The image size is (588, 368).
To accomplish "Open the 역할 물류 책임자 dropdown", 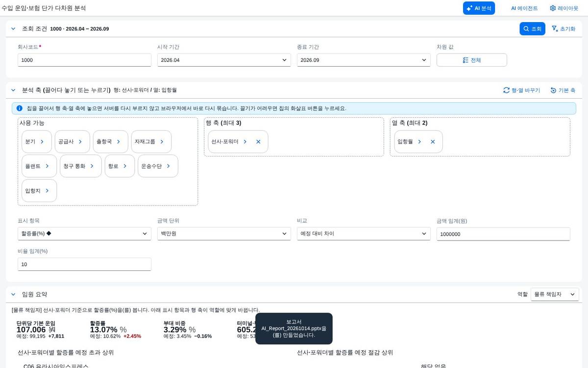I will click(x=555, y=294).
